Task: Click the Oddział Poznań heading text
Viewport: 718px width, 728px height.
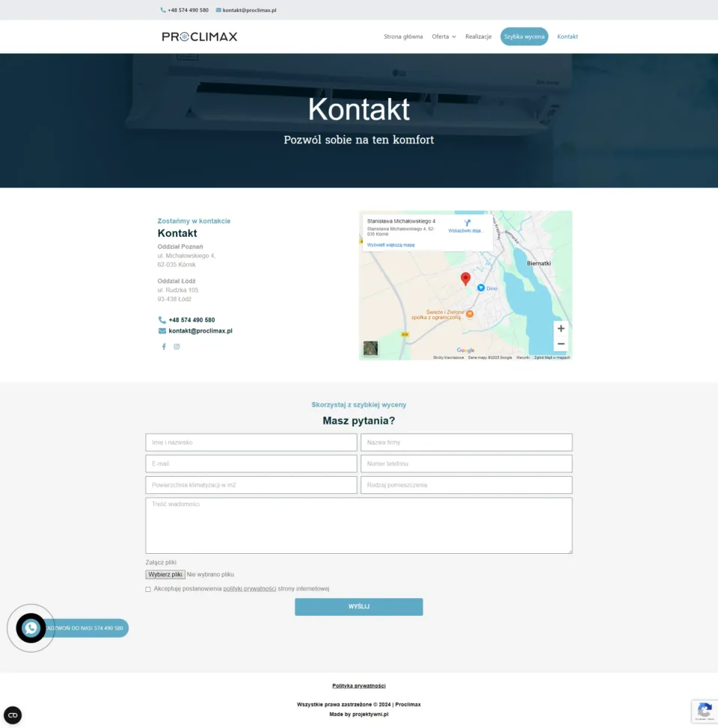Action: click(x=179, y=247)
